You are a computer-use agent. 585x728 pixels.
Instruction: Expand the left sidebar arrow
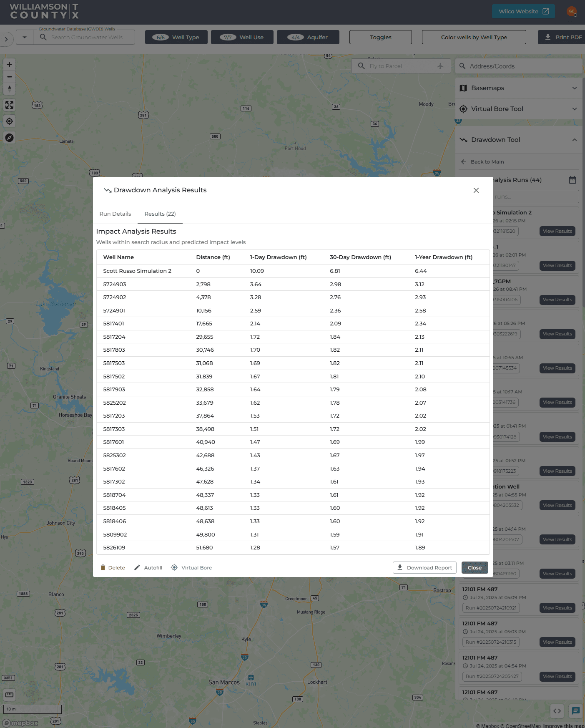(x=6, y=39)
